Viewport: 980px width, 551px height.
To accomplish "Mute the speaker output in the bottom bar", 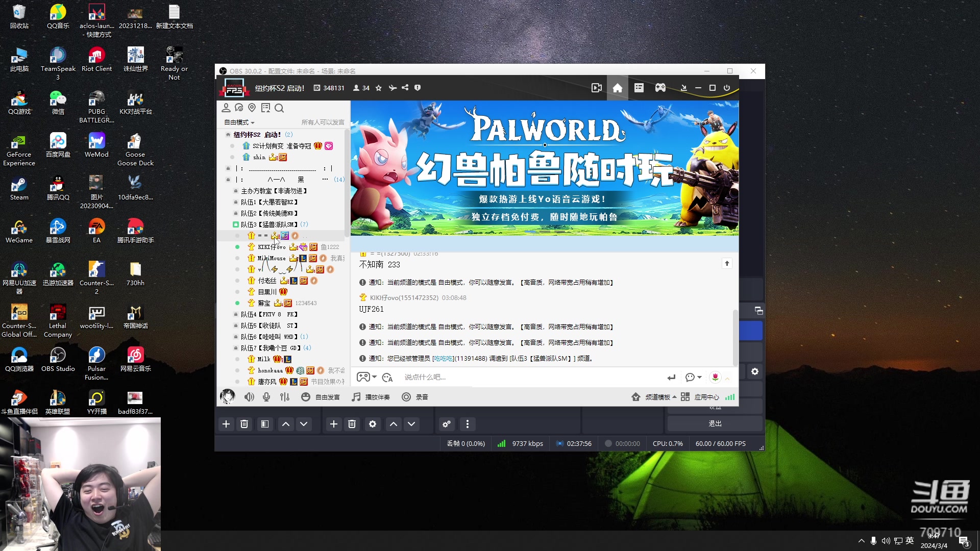I will click(x=249, y=397).
